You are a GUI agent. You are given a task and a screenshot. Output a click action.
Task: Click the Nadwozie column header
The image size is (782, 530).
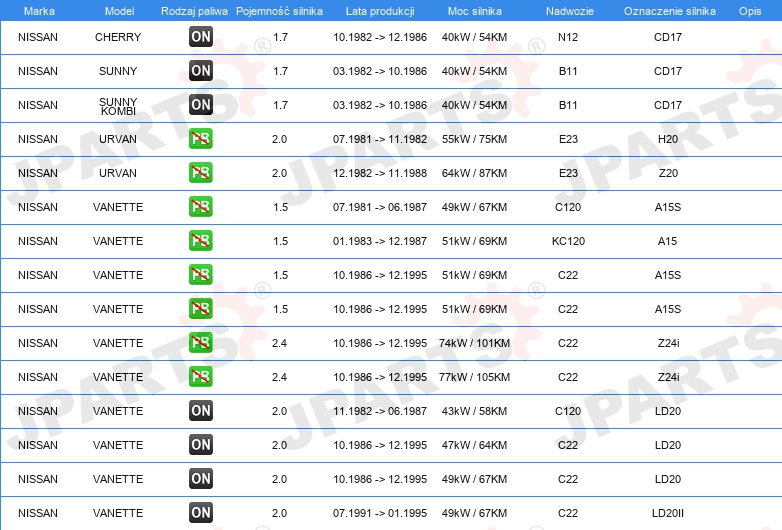(x=570, y=11)
